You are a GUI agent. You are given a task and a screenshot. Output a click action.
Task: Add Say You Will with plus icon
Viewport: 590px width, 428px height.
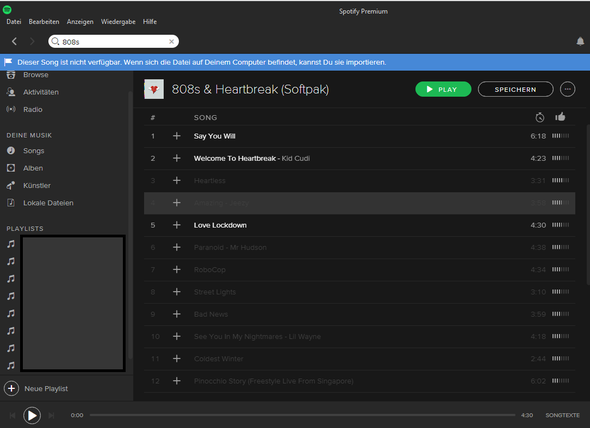(x=176, y=136)
